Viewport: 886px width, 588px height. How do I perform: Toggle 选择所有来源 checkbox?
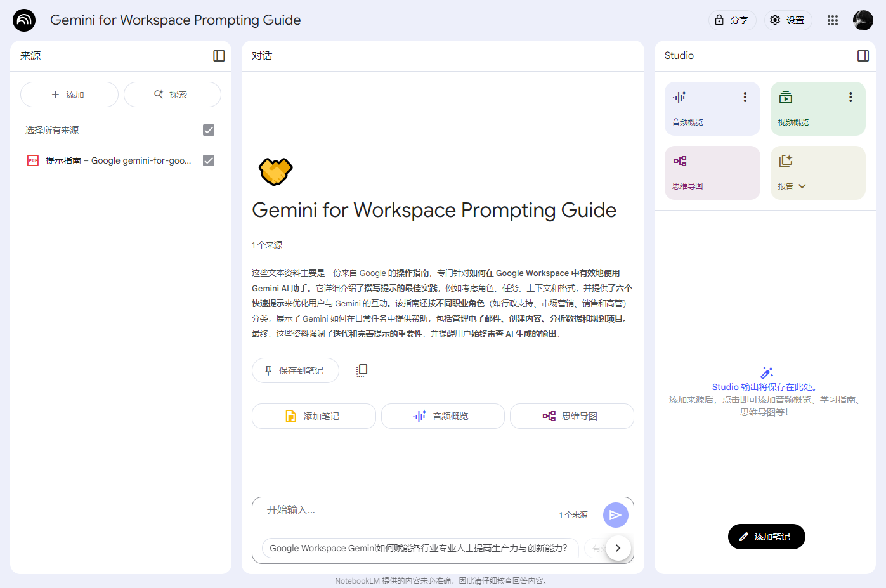(209, 130)
